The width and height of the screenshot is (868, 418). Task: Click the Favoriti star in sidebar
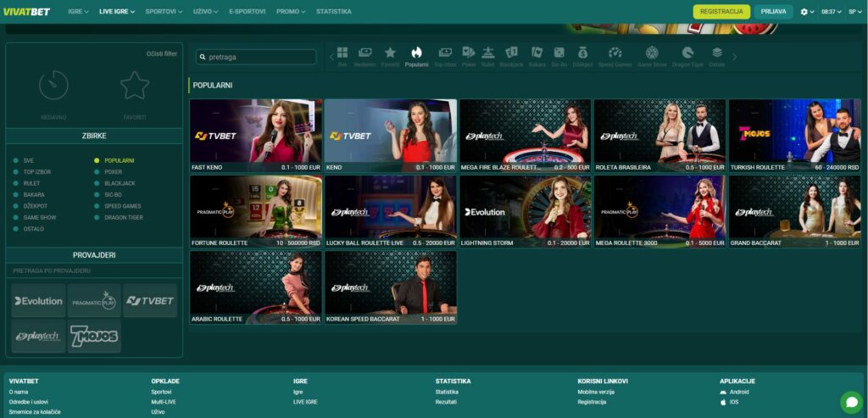click(x=134, y=86)
